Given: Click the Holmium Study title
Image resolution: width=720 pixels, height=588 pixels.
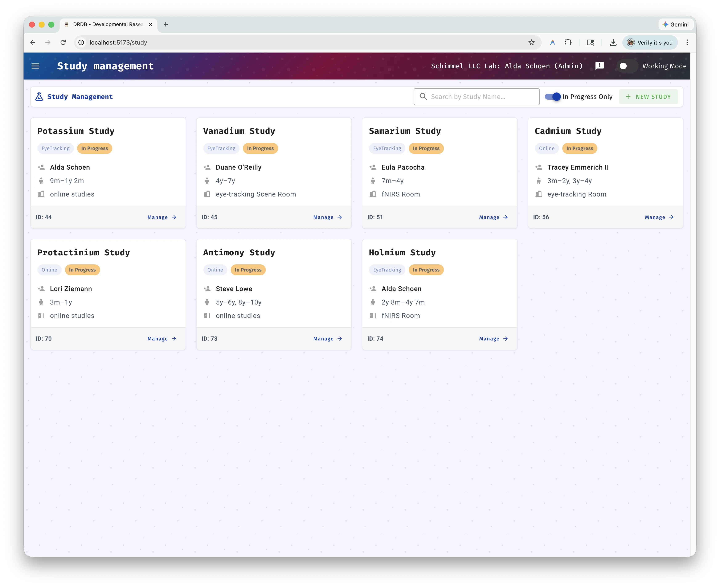Looking at the screenshot, I should pyautogui.click(x=402, y=252).
